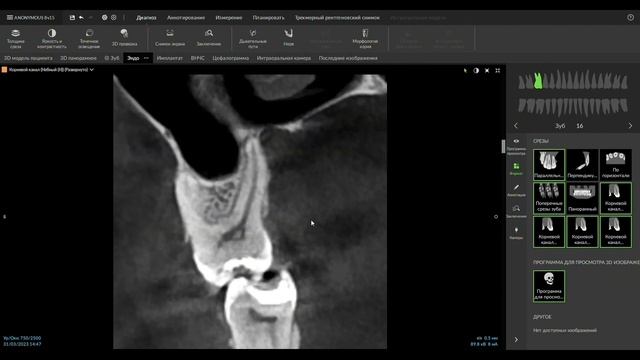Click the Ур/Окн 750/2500 window level text

[22, 338]
